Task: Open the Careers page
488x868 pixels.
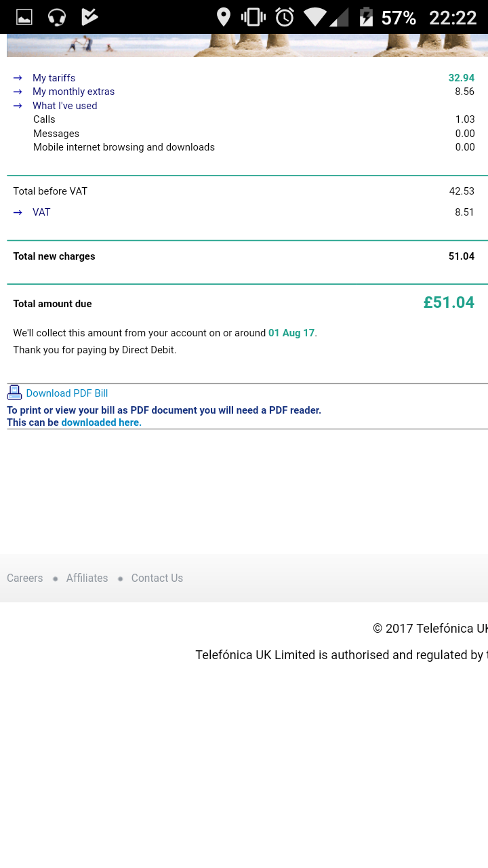Action: point(24,578)
